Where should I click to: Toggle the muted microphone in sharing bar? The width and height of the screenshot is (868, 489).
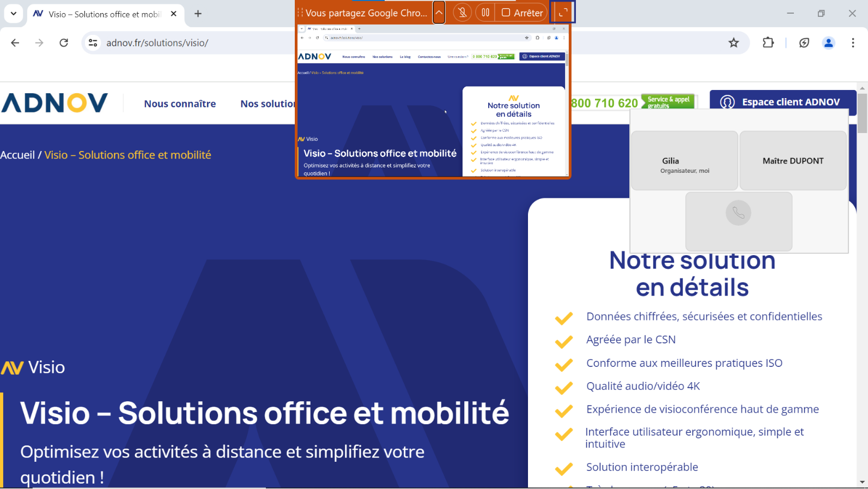pyautogui.click(x=463, y=13)
